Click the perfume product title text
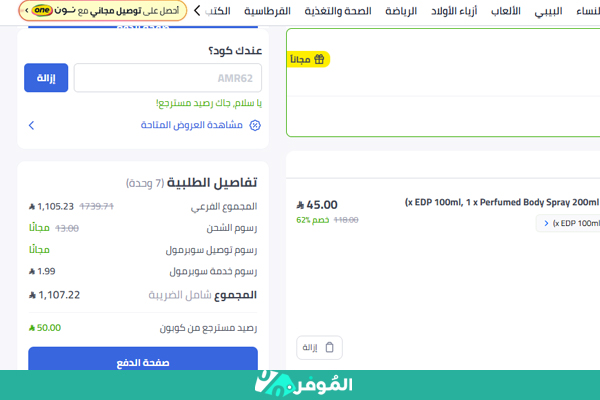600x400 pixels. click(x=502, y=202)
